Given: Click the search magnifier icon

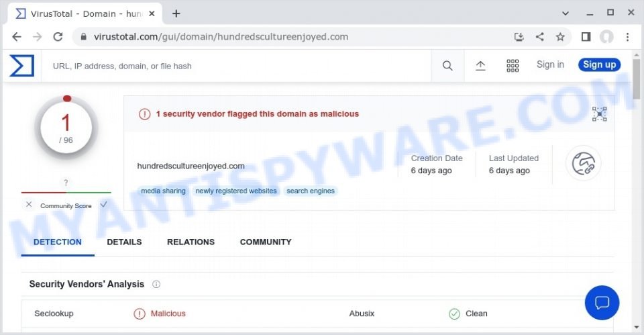Looking at the screenshot, I should coord(447,66).
